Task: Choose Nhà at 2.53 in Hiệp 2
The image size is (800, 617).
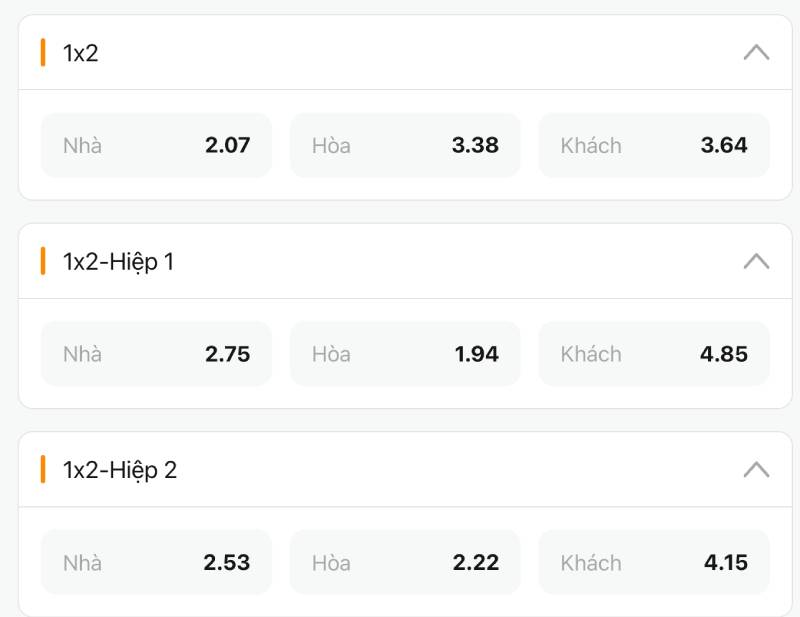Action: click(156, 562)
